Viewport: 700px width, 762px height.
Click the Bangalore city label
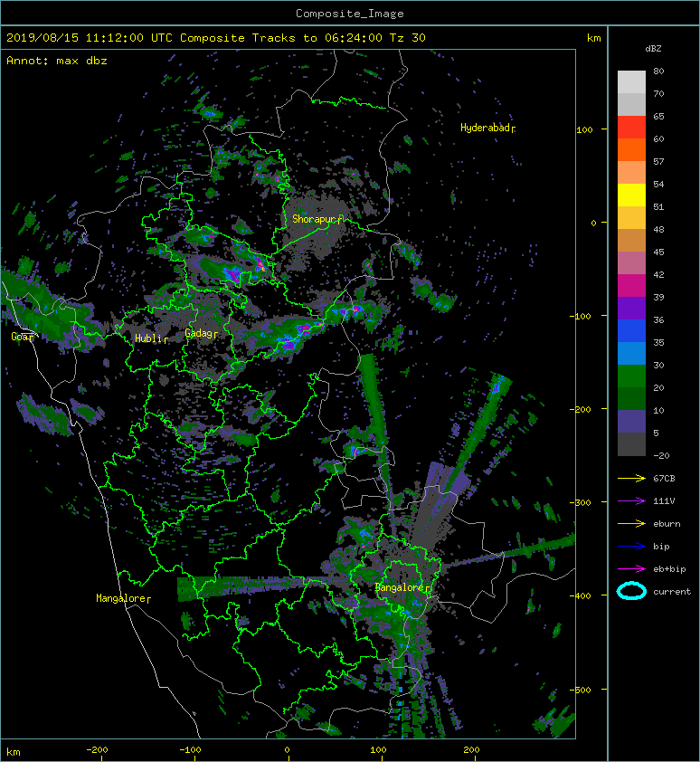click(402, 587)
